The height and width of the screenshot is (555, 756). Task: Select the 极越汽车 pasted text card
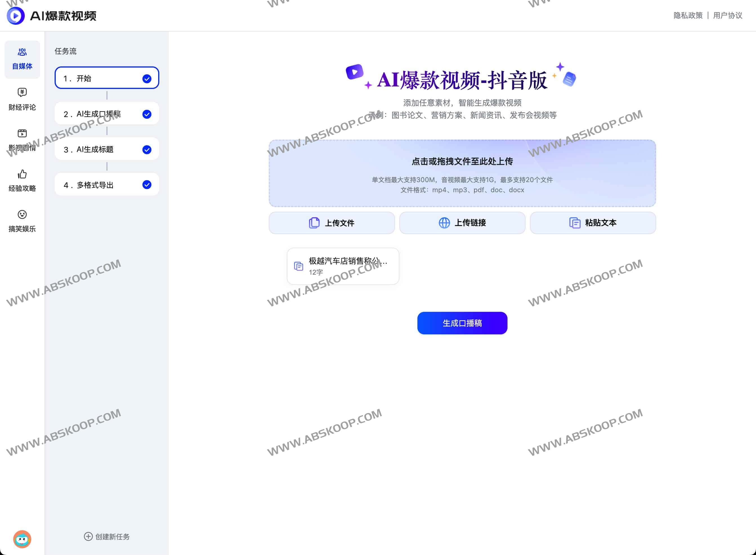[343, 266]
